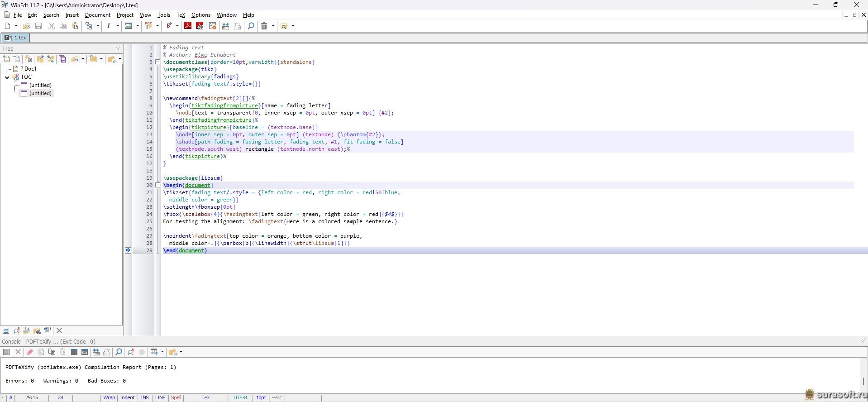Toggle Spell checking in the status bar

pyautogui.click(x=176, y=398)
